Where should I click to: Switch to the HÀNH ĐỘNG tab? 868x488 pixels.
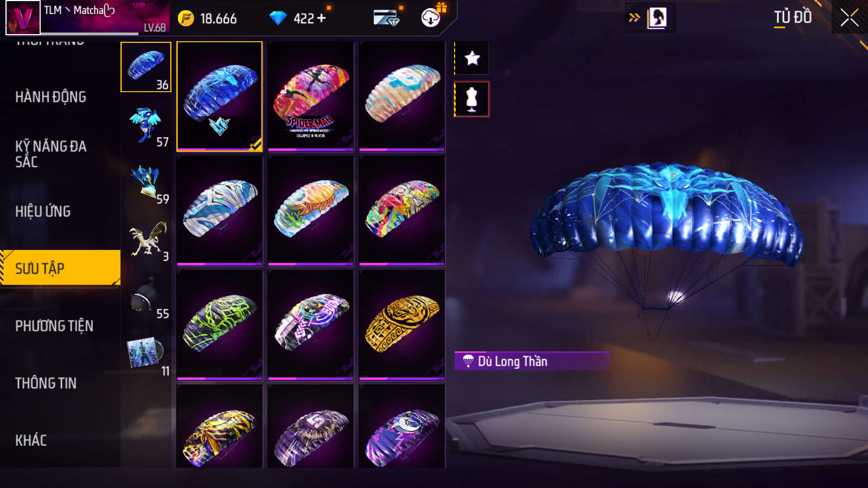[x=50, y=97]
